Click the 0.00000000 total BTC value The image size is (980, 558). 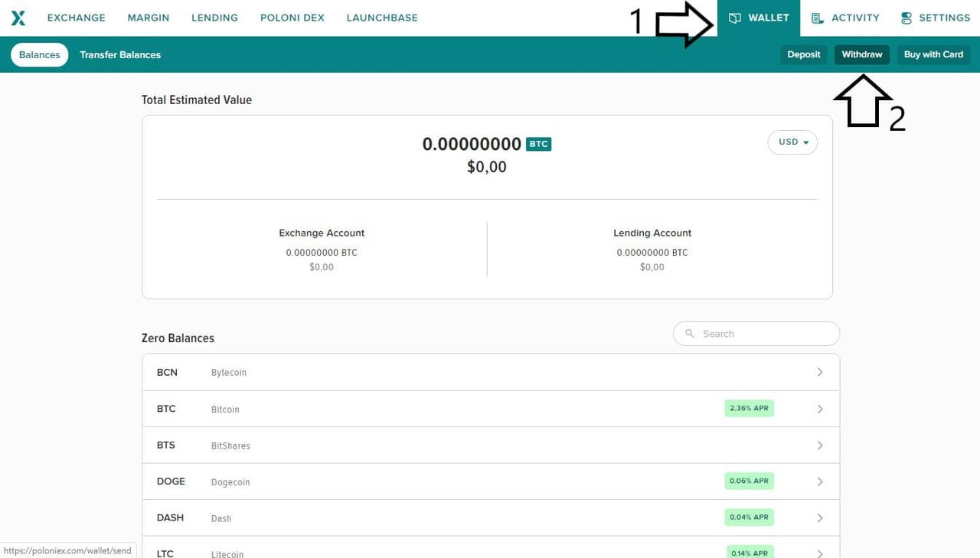[472, 144]
